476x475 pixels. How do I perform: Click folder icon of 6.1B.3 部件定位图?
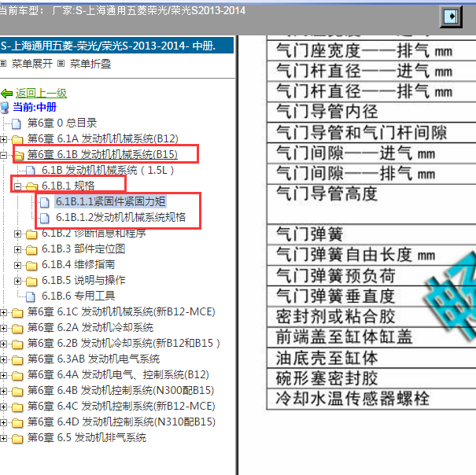31,249
